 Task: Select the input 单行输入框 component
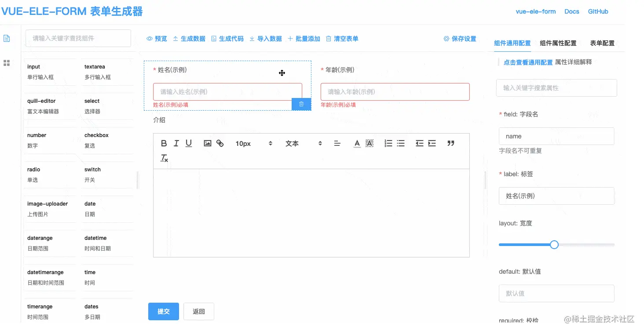pos(50,72)
